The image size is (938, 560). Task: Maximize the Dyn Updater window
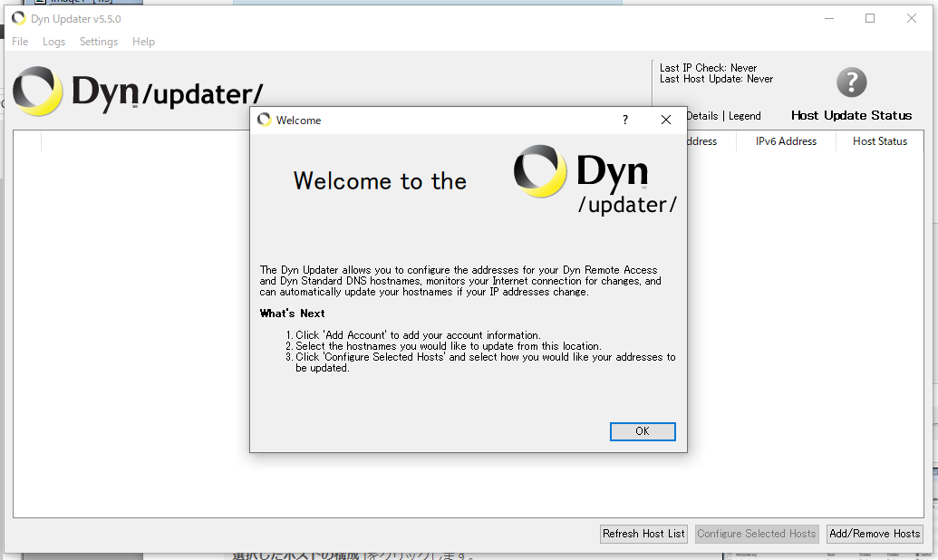pyautogui.click(x=870, y=18)
